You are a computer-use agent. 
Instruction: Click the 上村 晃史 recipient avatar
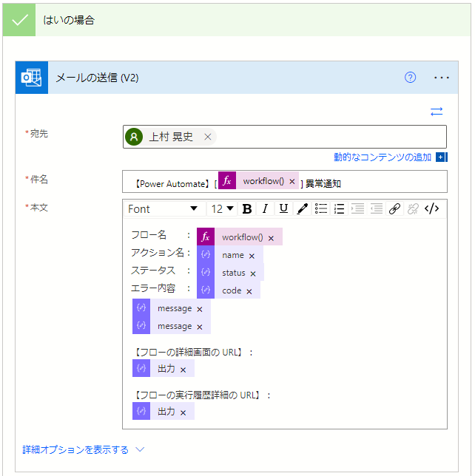pos(134,137)
